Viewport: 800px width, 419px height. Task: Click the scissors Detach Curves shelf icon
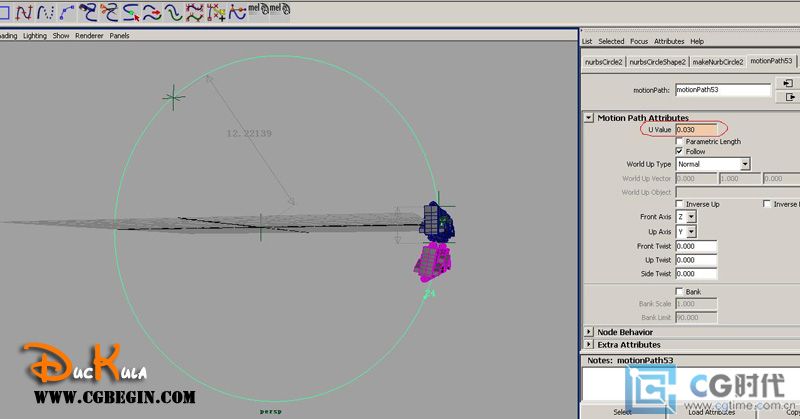click(x=111, y=12)
